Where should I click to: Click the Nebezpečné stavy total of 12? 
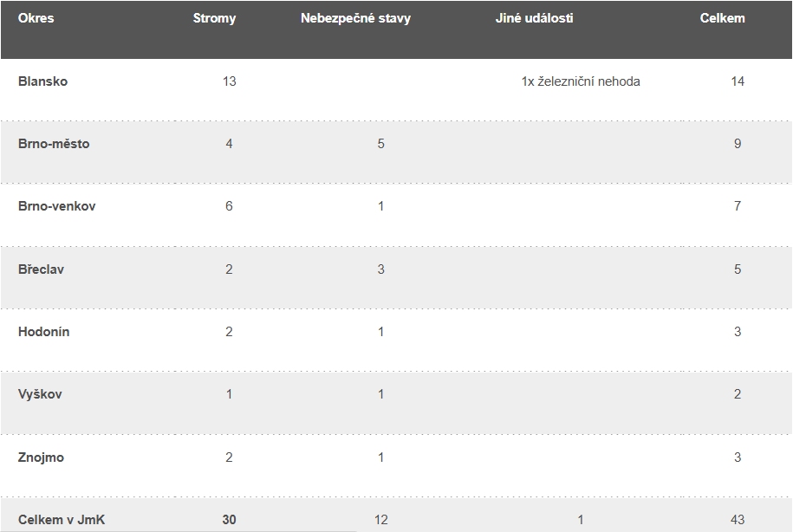pyautogui.click(x=380, y=520)
